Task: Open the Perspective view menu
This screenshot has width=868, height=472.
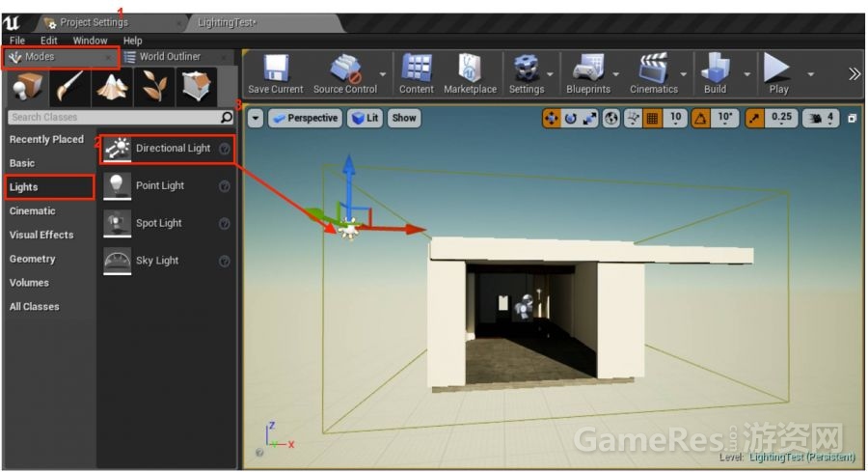Action: [306, 118]
